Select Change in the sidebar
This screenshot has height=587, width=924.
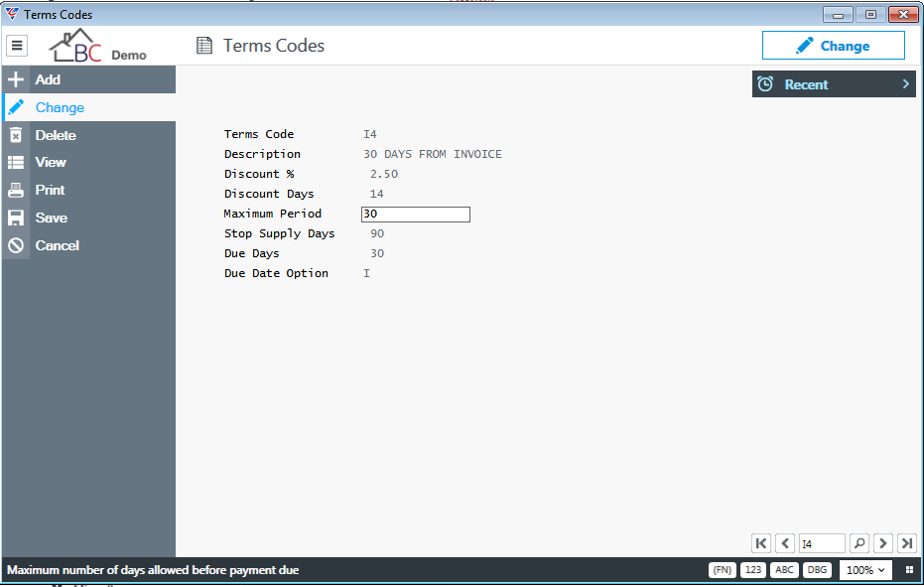coord(88,107)
